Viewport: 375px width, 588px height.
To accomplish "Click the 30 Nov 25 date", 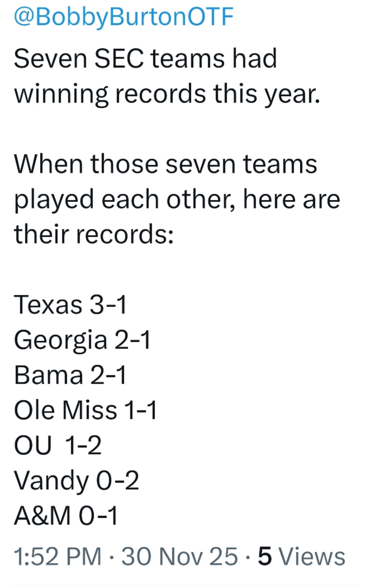I will coord(179,556).
